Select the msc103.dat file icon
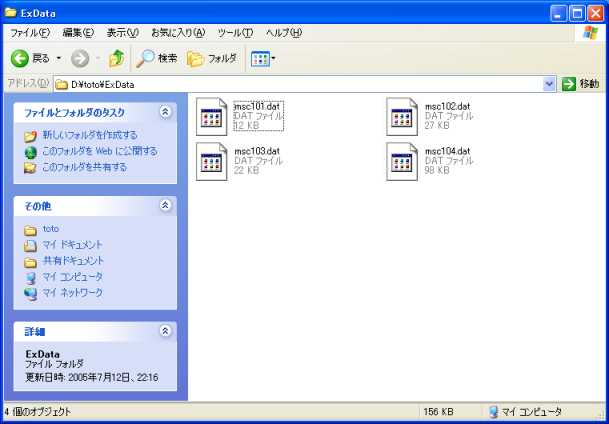 pyautogui.click(x=211, y=162)
